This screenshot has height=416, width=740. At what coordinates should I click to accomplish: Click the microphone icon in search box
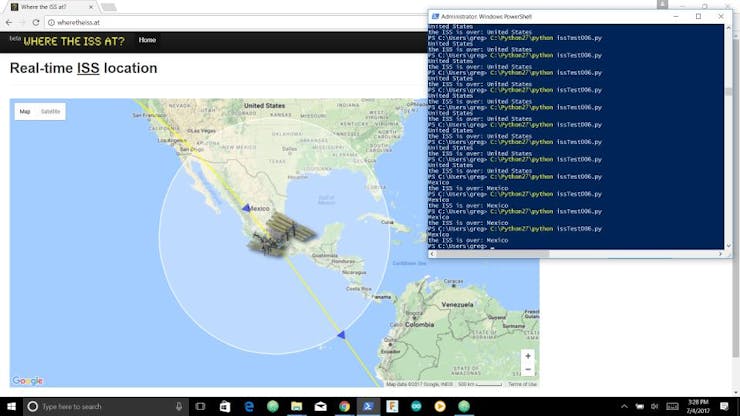click(179, 406)
